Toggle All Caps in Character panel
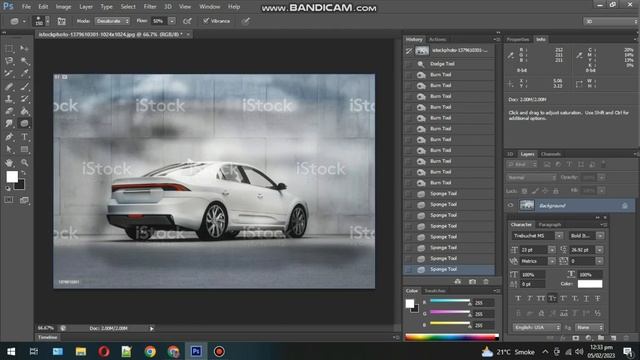Viewport: 640px width, 360px height. pos(541,299)
